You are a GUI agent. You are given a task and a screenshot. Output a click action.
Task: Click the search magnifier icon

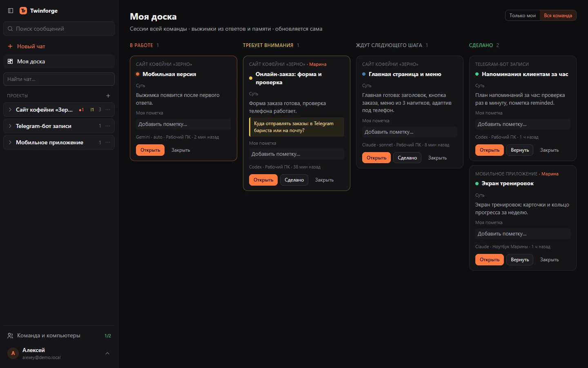[x=10, y=29]
